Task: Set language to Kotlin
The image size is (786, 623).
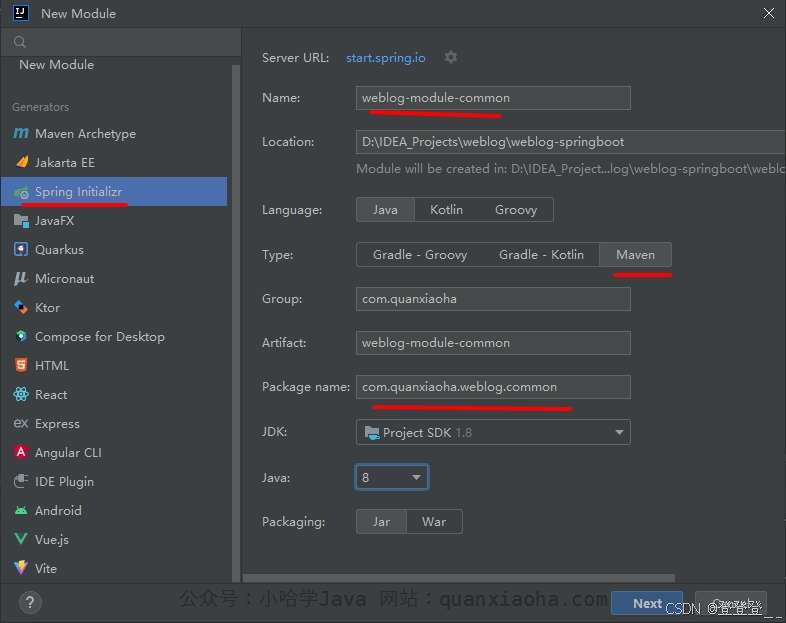Action: 446,210
